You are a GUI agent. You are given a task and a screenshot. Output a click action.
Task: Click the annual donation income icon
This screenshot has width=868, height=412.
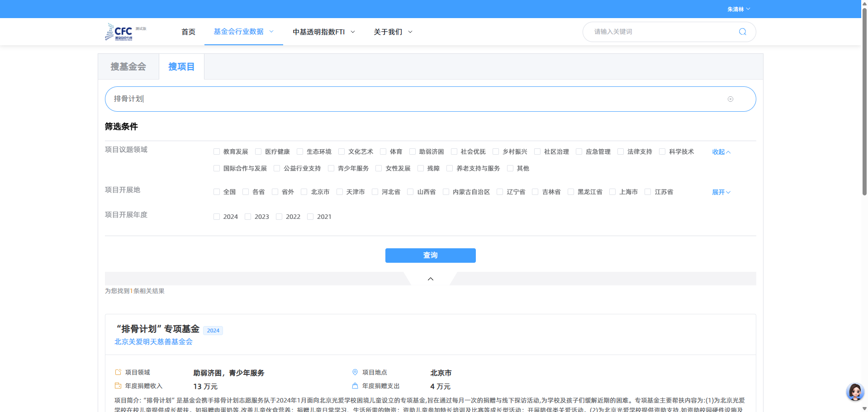click(x=118, y=386)
